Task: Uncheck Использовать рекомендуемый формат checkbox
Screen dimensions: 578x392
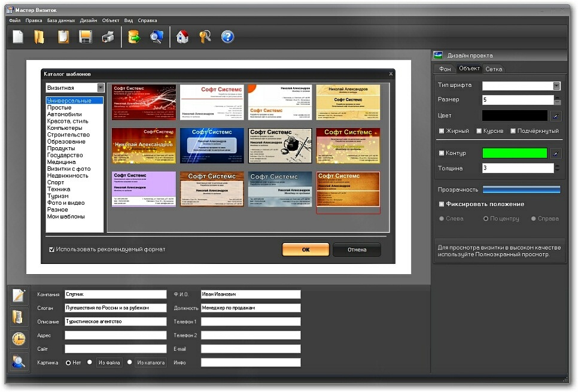Action: point(52,250)
